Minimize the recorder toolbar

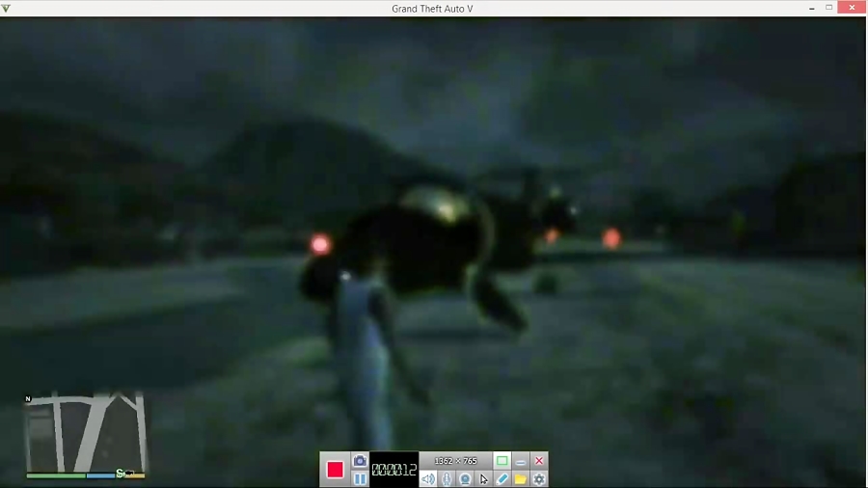(521, 461)
